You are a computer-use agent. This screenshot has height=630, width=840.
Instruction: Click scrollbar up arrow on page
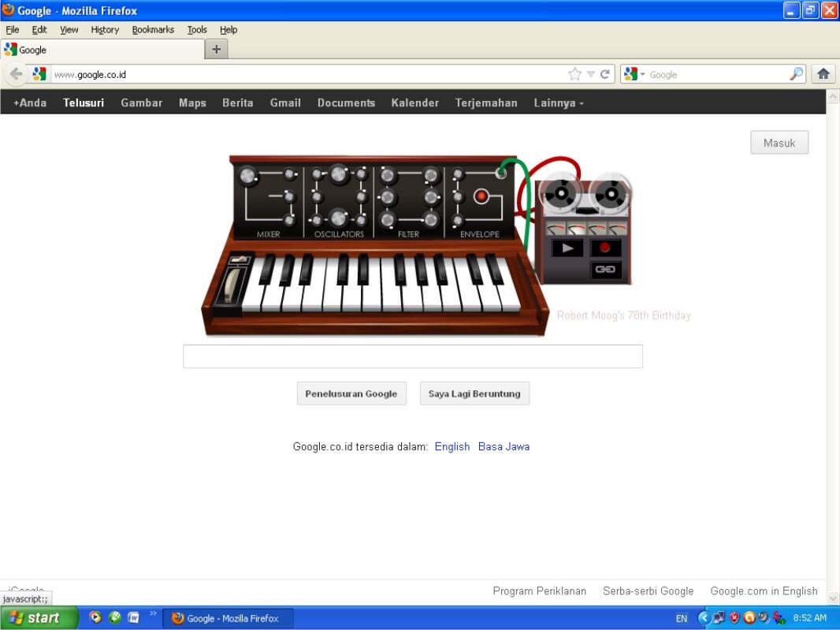click(833, 96)
